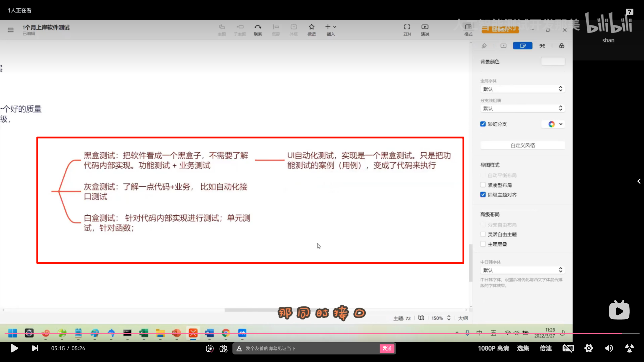Click the 子主题 subtopic toolbar icon
644x362 pixels.
(x=240, y=30)
